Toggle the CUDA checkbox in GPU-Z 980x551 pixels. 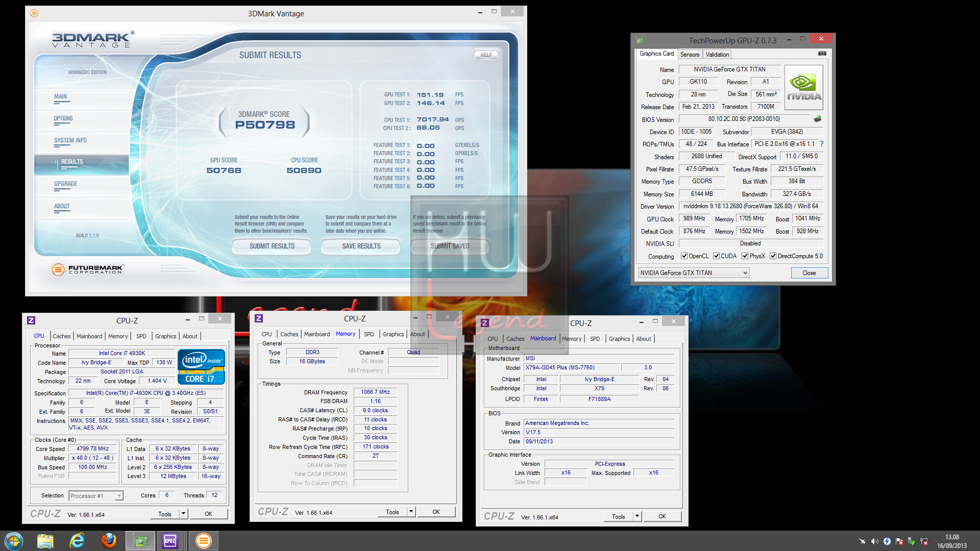(716, 256)
